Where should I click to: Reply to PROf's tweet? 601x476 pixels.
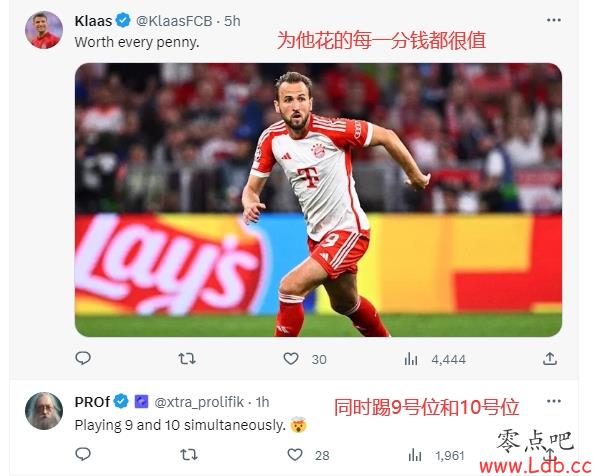[x=83, y=454]
